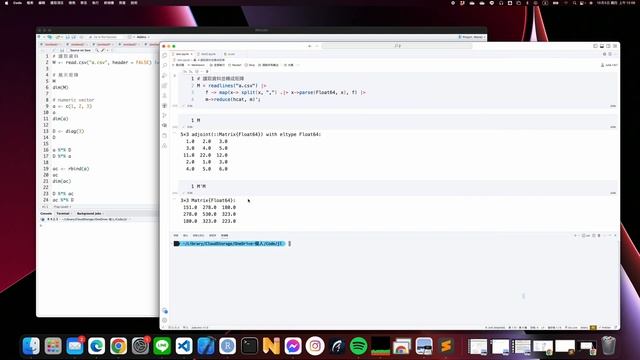The width and height of the screenshot is (640, 360).
Task: Open Spotify from the Dock
Action: click(359, 346)
